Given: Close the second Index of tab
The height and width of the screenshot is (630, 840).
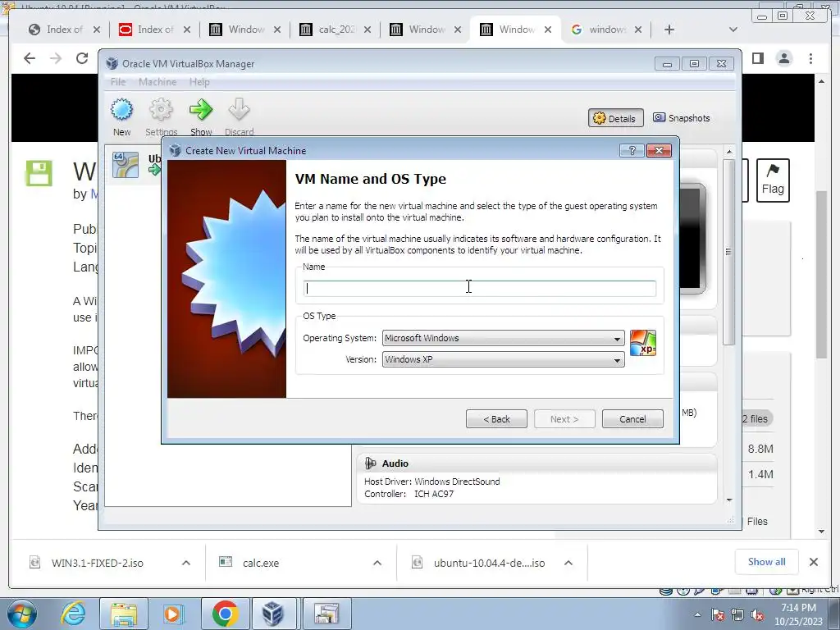Looking at the screenshot, I should click(x=186, y=30).
